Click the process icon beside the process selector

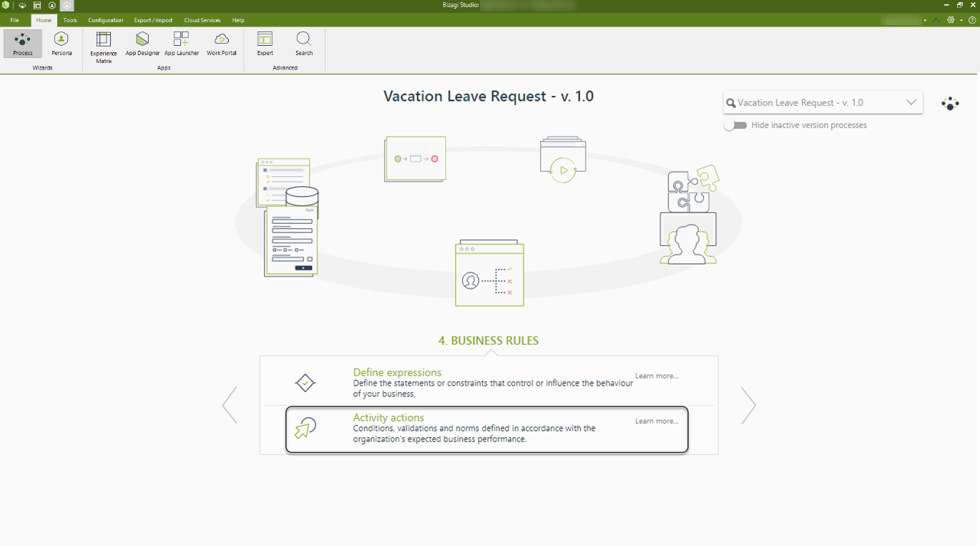tap(950, 104)
